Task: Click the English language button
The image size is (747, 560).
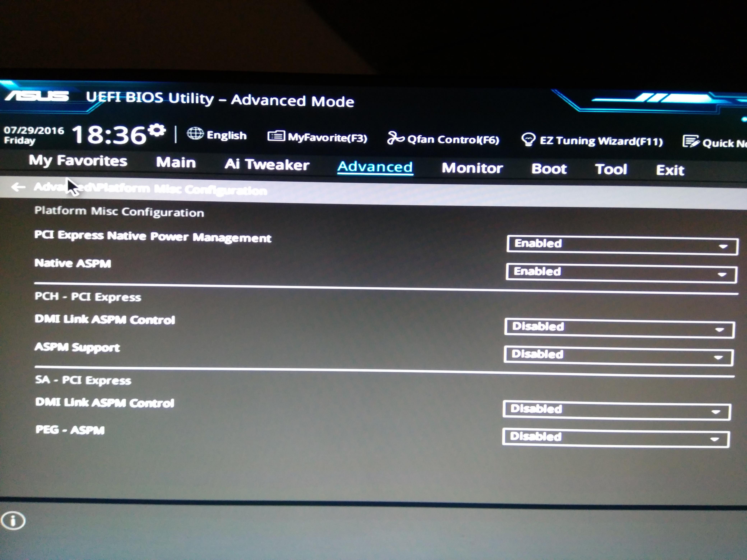Action: (x=226, y=135)
